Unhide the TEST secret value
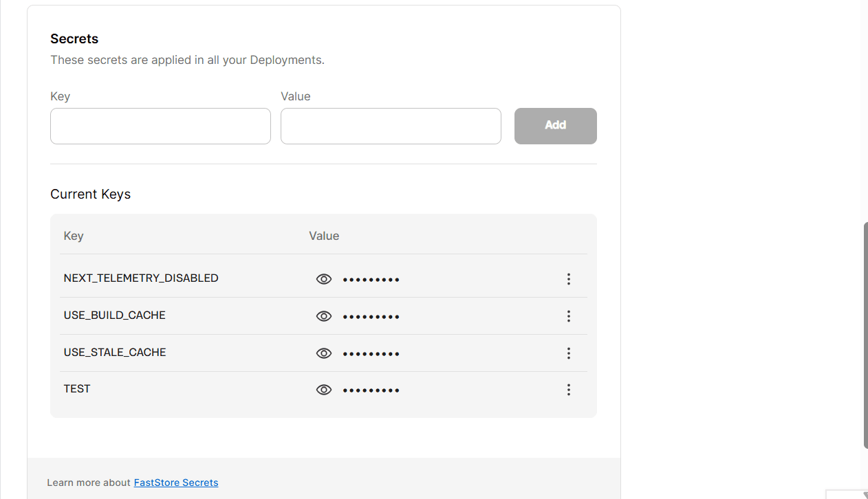Image resolution: width=868 pixels, height=499 pixels. (323, 390)
